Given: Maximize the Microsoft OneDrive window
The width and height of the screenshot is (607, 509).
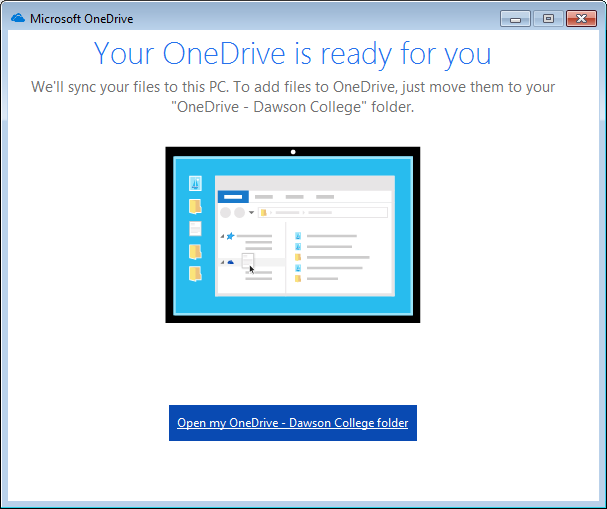Looking at the screenshot, I should (x=548, y=19).
